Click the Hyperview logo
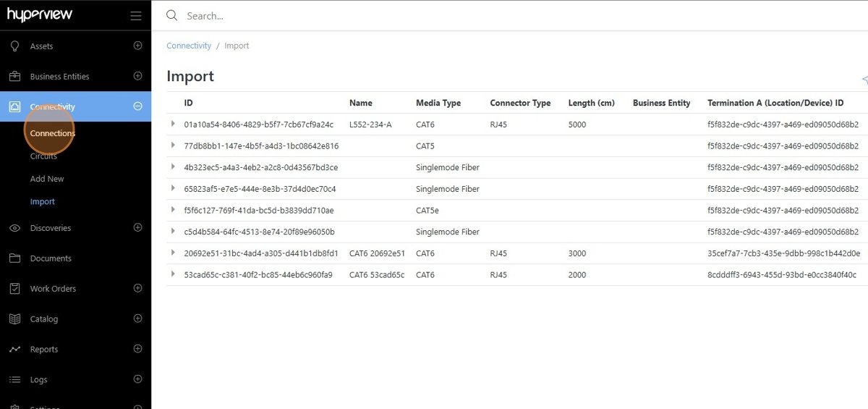This screenshot has height=409, width=868. click(x=40, y=14)
